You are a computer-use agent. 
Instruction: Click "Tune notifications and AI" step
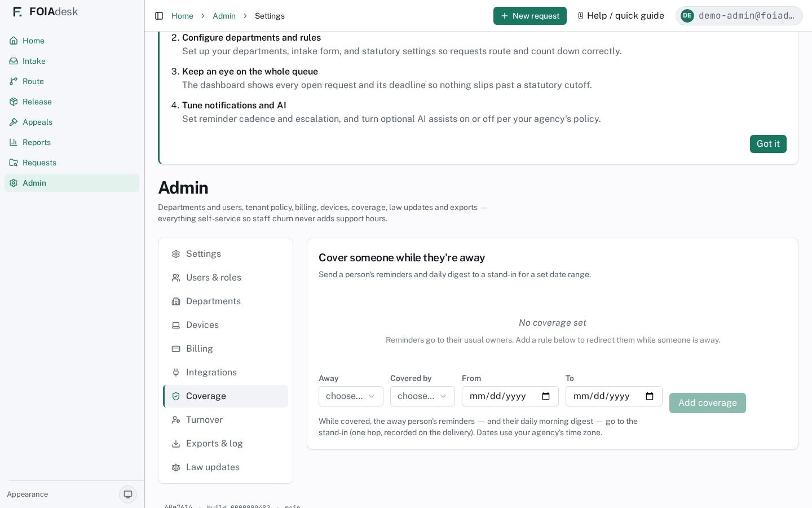tap(234, 106)
